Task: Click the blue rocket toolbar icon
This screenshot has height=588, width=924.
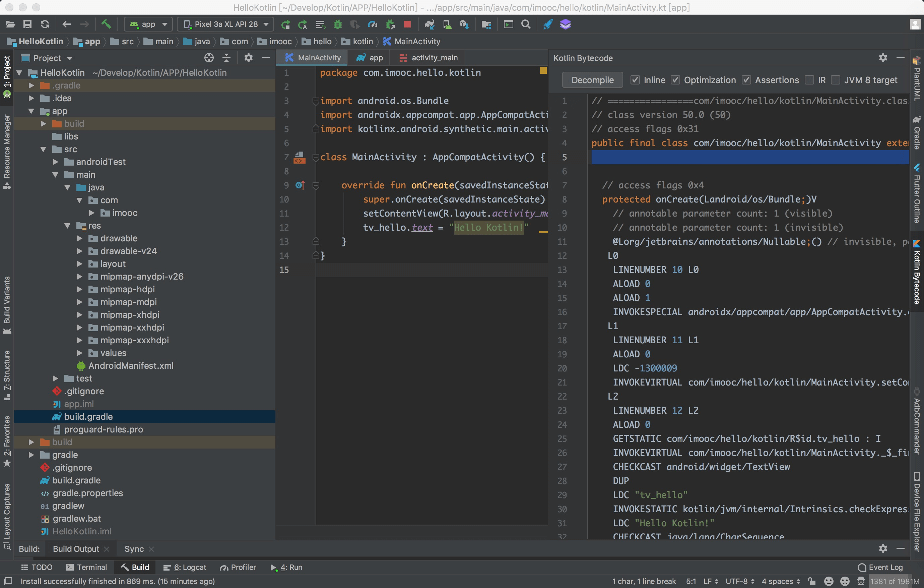Action: (x=547, y=24)
